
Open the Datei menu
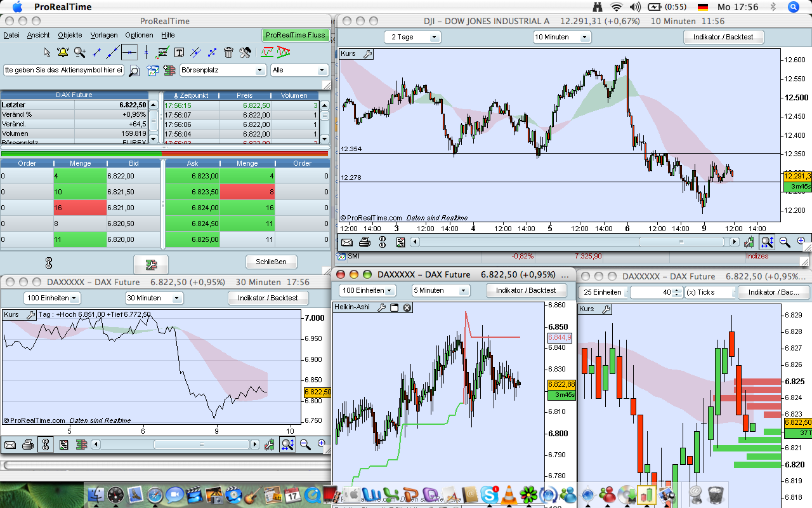(11, 36)
